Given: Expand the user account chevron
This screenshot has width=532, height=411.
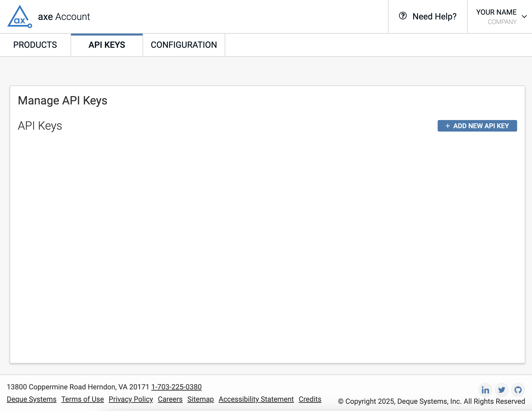Looking at the screenshot, I should [x=524, y=17].
